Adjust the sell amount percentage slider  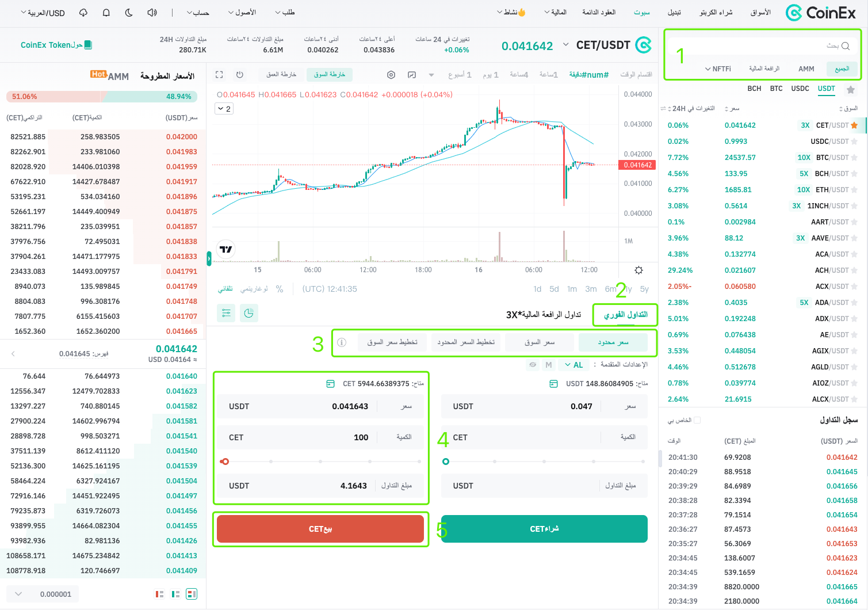[x=320, y=462]
